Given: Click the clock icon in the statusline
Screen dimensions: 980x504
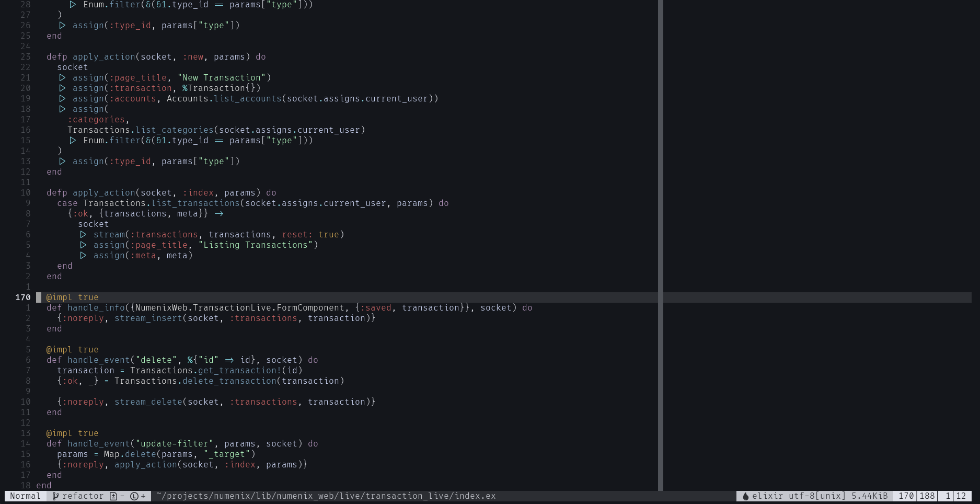Looking at the screenshot, I should (x=134, y=496).
